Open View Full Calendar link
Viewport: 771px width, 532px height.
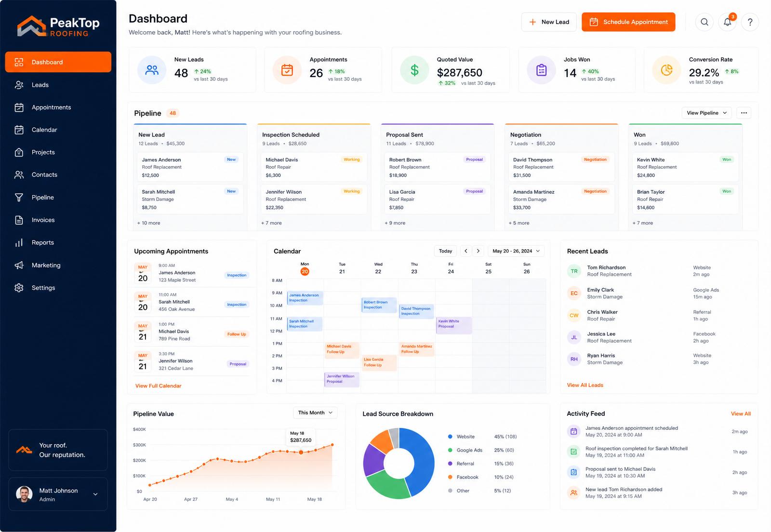click(x=159, y=386)
